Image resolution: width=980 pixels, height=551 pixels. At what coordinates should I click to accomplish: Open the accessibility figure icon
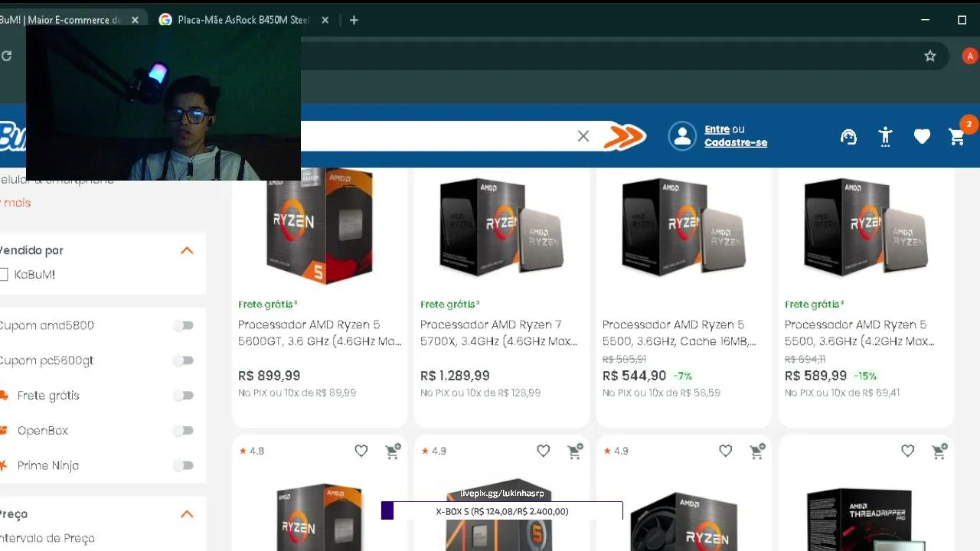point(886,137)
